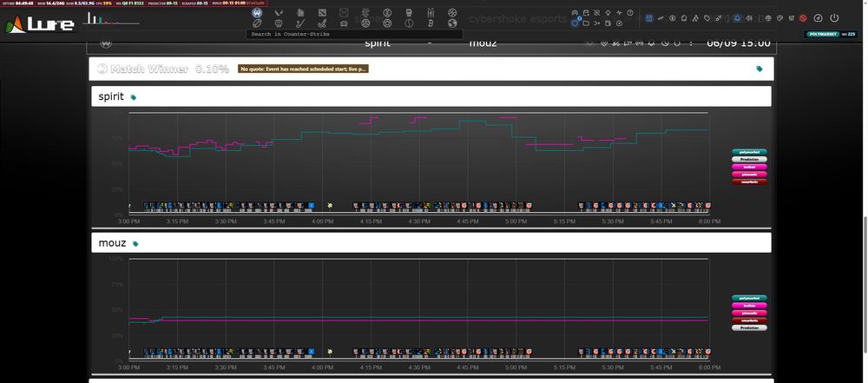
Task: Click the tag icon beside spirit
Action: point(134,97)
